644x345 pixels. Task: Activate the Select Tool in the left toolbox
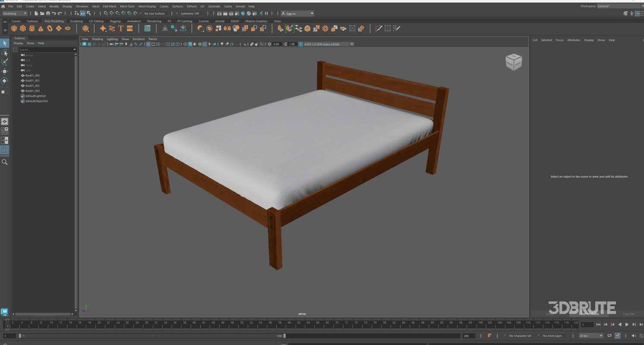pos(5,43)
